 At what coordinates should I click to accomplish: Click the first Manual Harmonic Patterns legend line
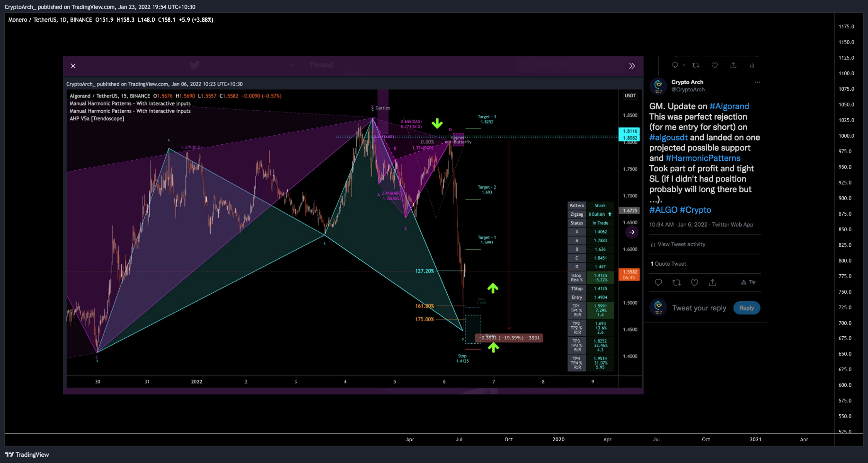[x=130, y=104]
